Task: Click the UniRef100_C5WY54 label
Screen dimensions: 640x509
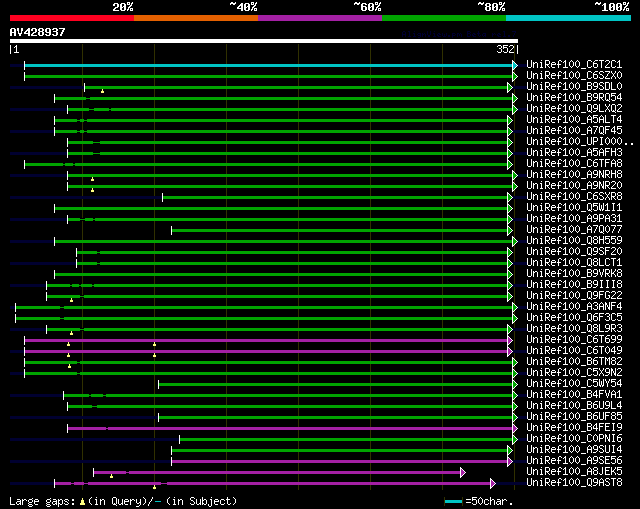Action: pyautogui.click(x=574, y=384)
